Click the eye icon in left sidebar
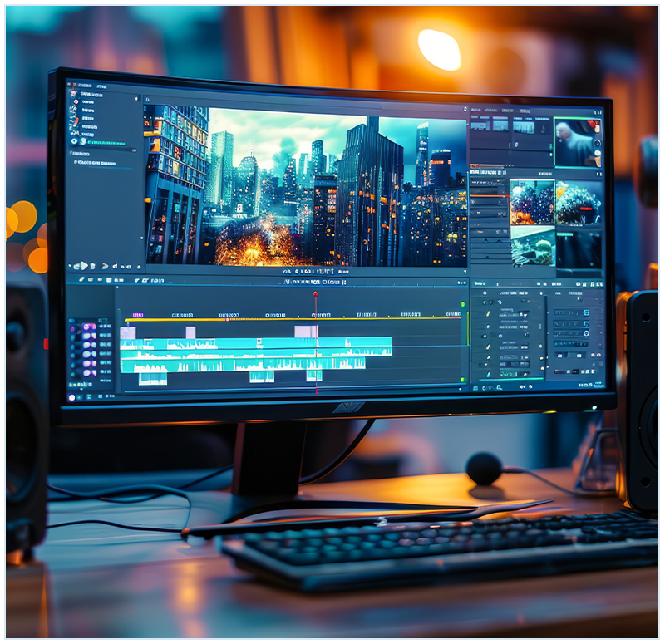Viewport: 665px width, 644px height. tap(74, 141)
